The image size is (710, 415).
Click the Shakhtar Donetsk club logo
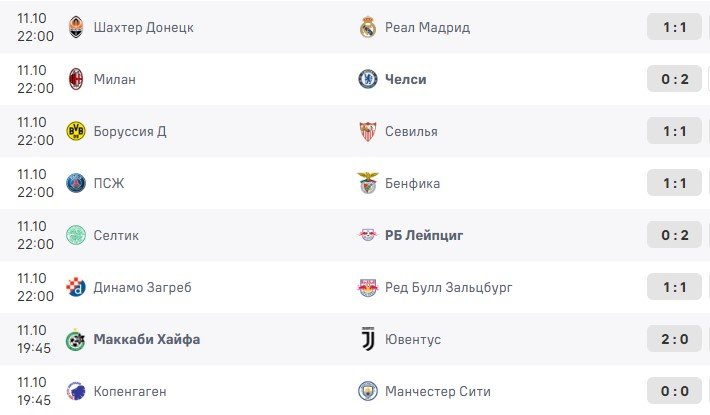pos(76,27)
